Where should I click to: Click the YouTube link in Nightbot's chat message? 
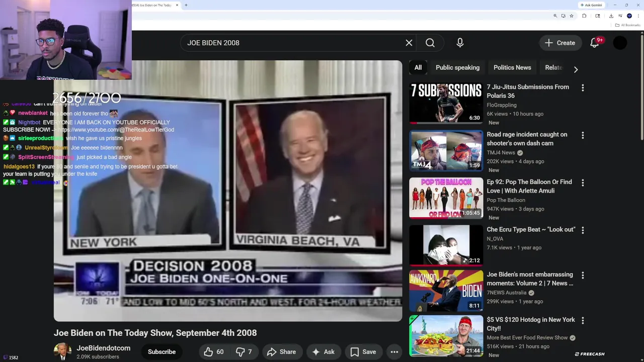click(x=116, y=130)
